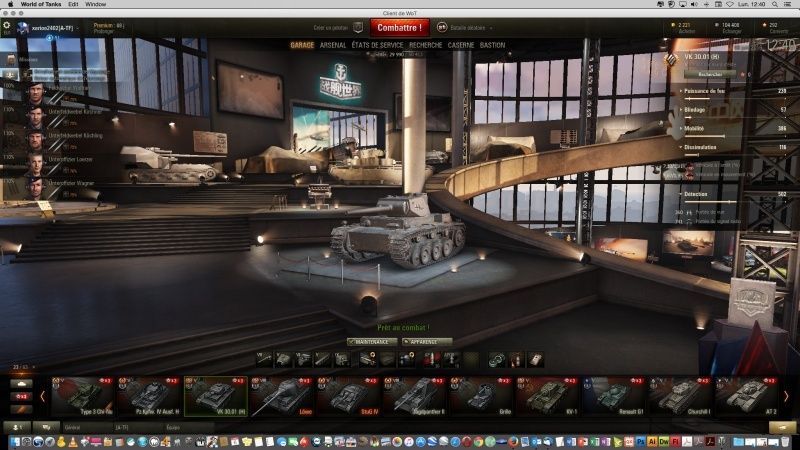800x450 pixels.
Task: Expand the 'Puissance de feu' stat section
Action: click(703, 91)
